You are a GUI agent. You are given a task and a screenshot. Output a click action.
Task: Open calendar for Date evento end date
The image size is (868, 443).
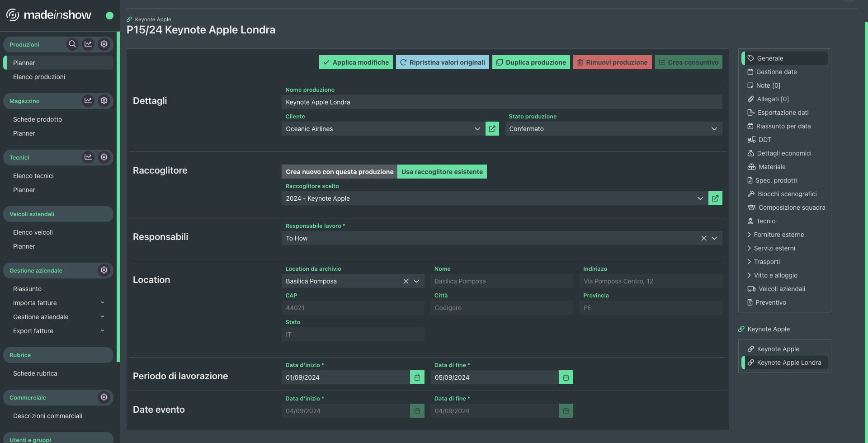point(566,411)
